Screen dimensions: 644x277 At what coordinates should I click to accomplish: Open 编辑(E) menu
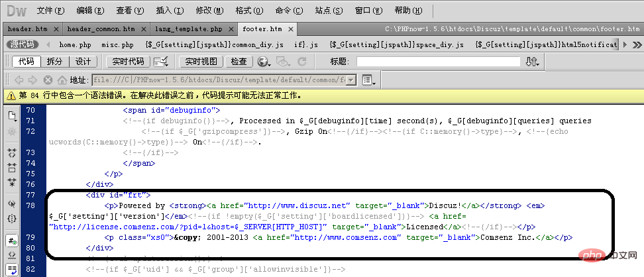coord(90,11)
